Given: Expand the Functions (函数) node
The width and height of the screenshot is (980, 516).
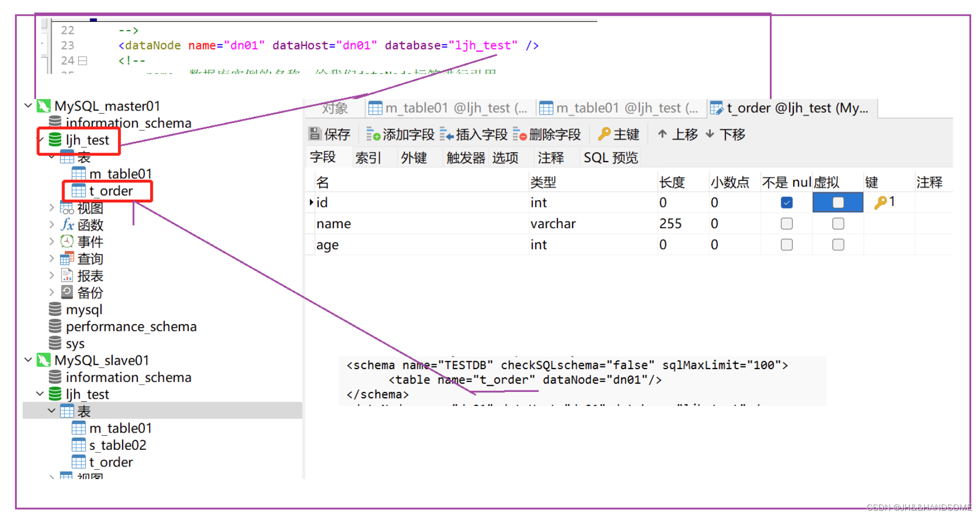Looking at the screenshot, I should tap(51, 225).
